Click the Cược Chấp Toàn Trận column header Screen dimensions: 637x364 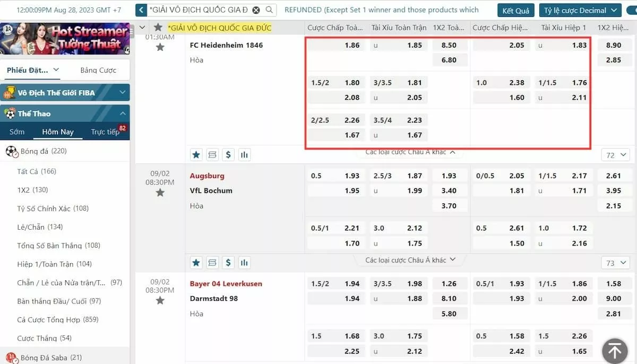pyautogui.click(x=334, y=28)
